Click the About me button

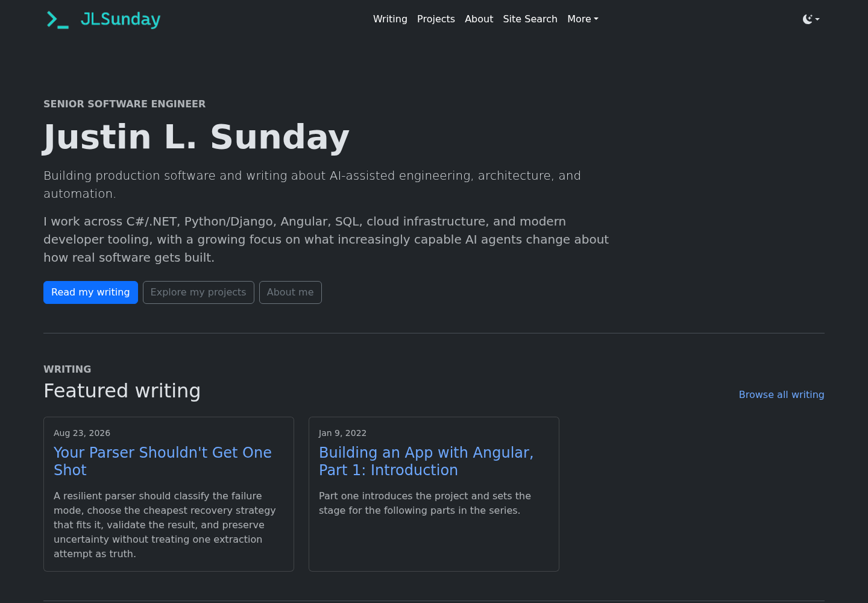click(x=291, y=292)
